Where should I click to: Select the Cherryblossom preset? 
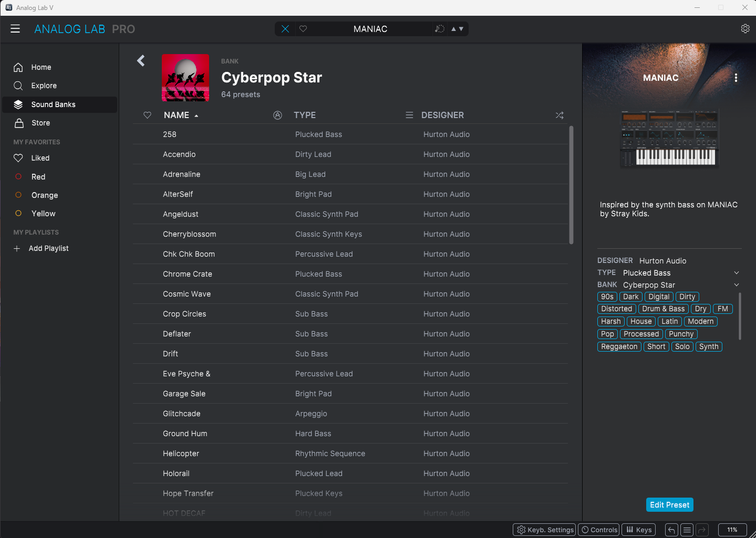point(350,234)
